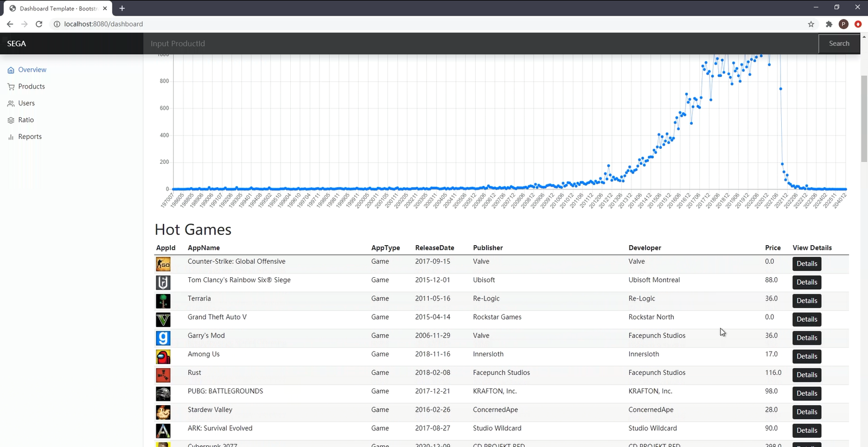868x447 pixels.
Task: Click the page vertical scrollbar thumb
Action: pos(864,118)
